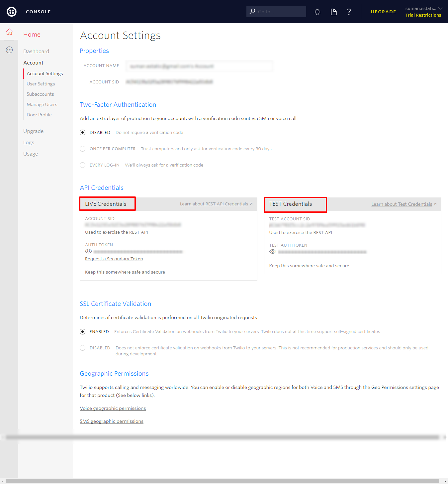Open the docs page icon
The height and width of the screenshot is (484, 448).
point(334,12)
